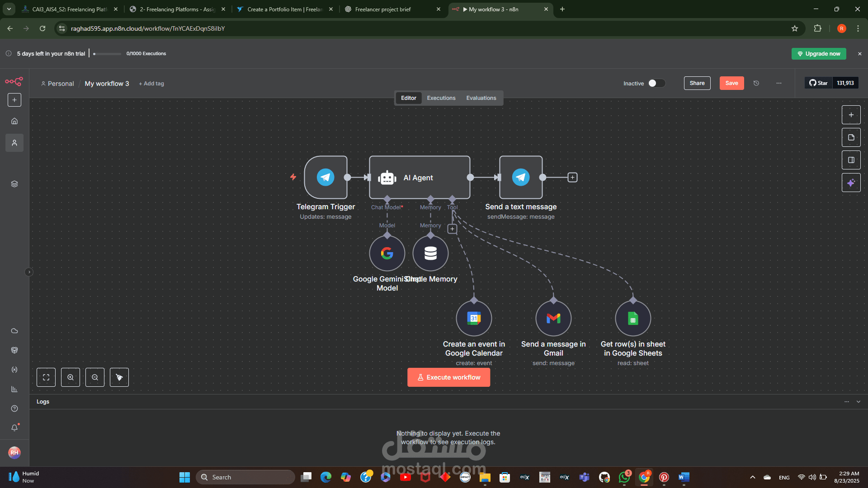Open the RH user account menu
The image size is (868, 488).
tap(14, 452)
